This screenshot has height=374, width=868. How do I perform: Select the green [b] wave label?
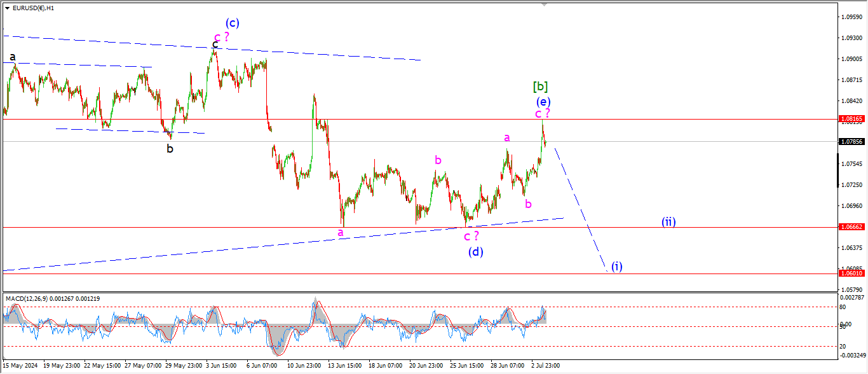[x=540, y=87]
